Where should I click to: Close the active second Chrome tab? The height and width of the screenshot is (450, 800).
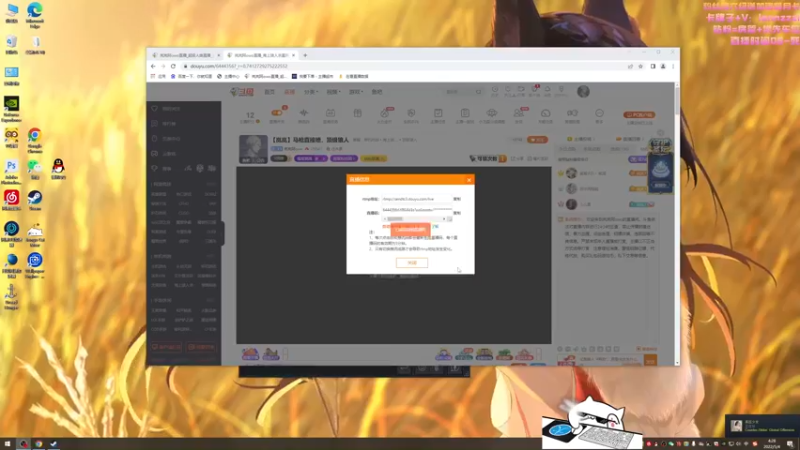click(293, 55)
